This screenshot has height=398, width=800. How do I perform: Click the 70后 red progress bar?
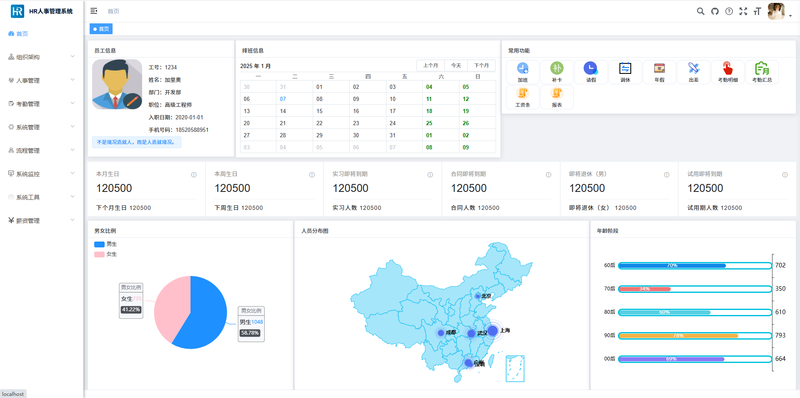pyautogui.click(x=645, y=289)
